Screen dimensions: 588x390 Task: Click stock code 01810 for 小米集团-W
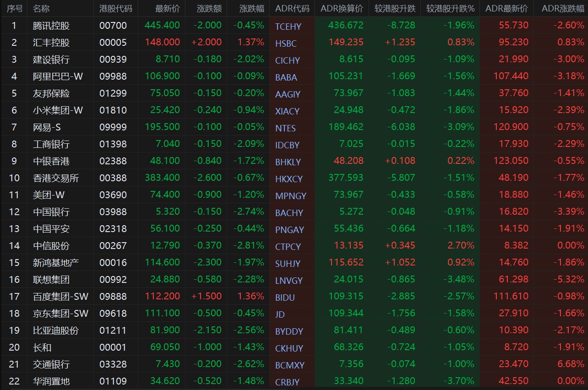click(x=113, y=110)
